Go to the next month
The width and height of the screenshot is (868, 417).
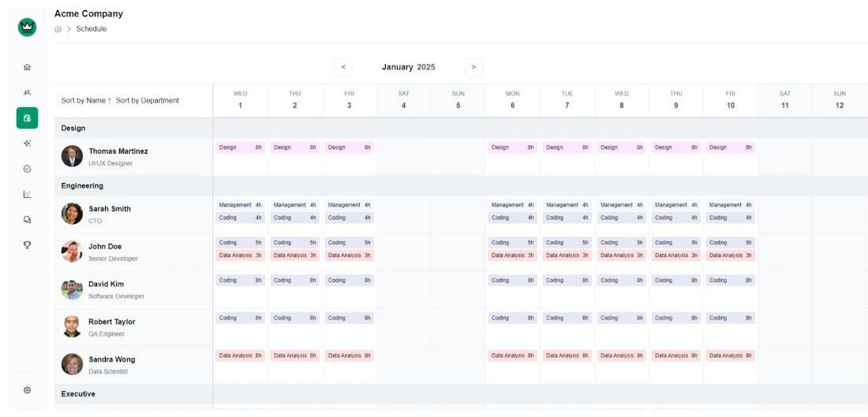click(474, 67)
